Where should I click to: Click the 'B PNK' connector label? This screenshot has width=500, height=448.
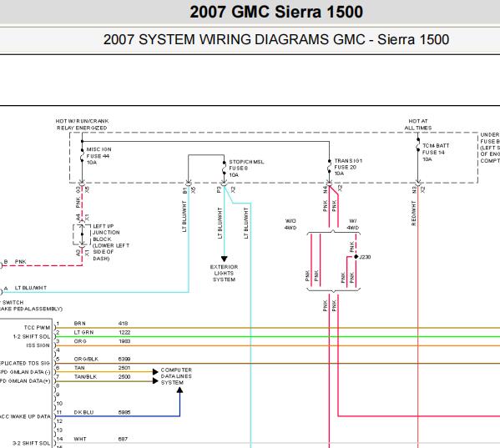click(15, 262)
